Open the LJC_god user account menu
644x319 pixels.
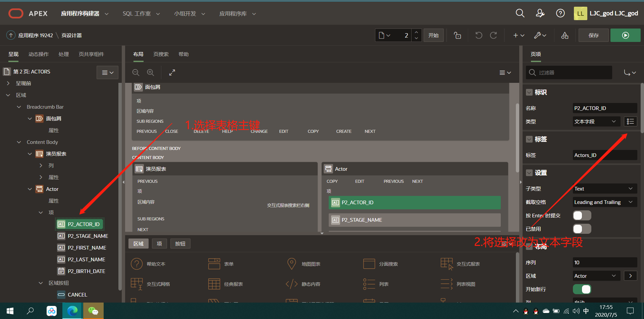606,13
